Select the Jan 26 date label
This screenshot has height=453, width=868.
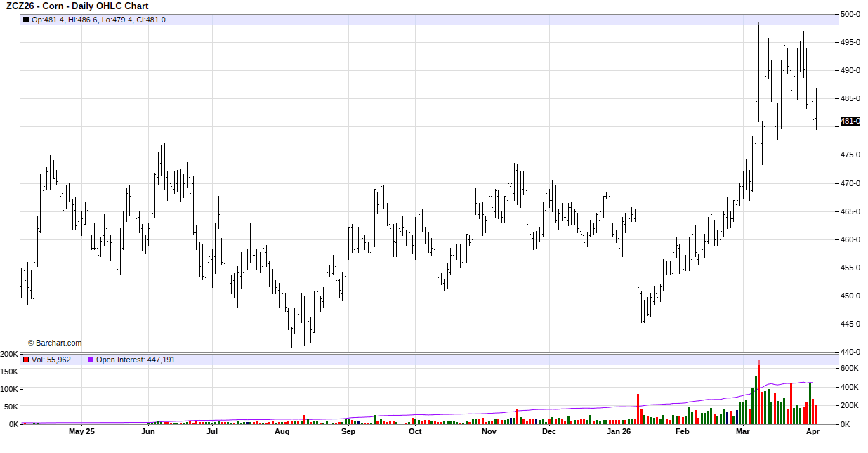tap(619, 432)
